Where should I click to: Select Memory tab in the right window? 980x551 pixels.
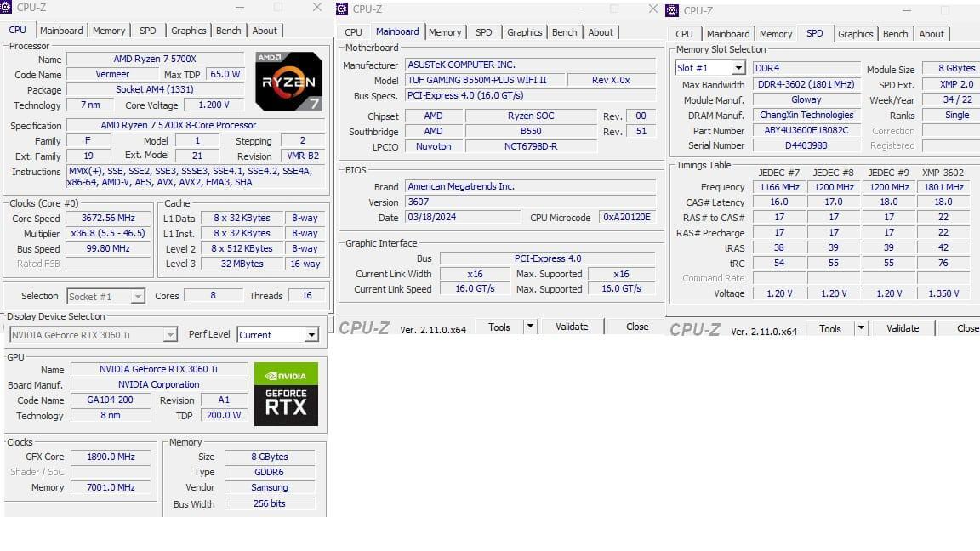(776, 34)
